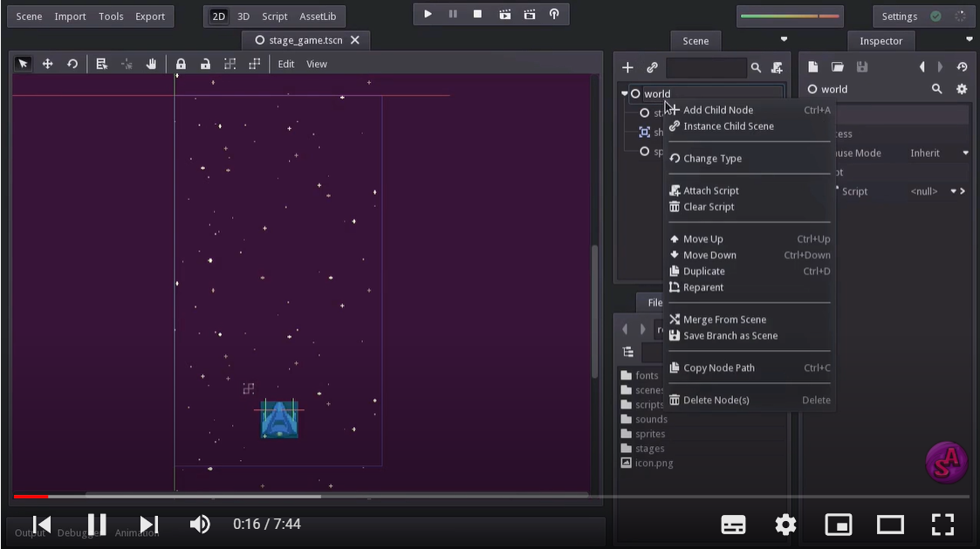Select Clear Script in context menu
The image size is (980, 549).
(750, 207)
